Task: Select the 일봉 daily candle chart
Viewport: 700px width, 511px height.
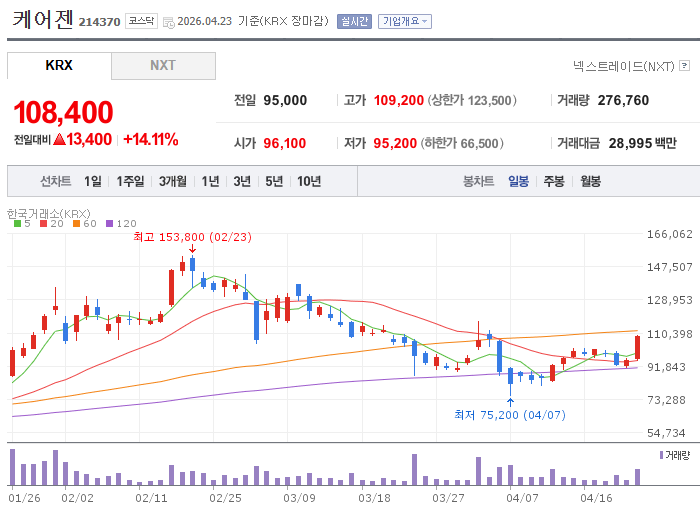Action: pyautogui.click(x=518, y=181)
